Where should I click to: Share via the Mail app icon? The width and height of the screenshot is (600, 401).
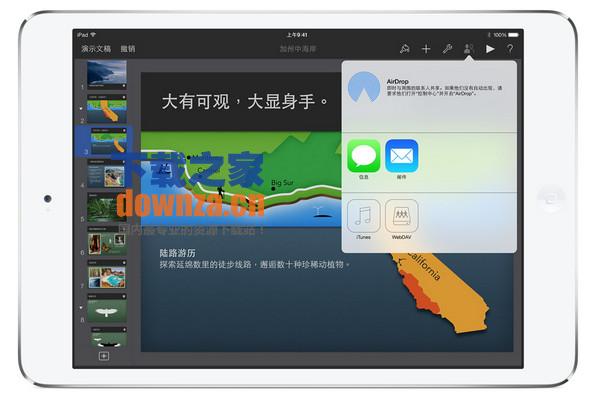coord(401,156)
